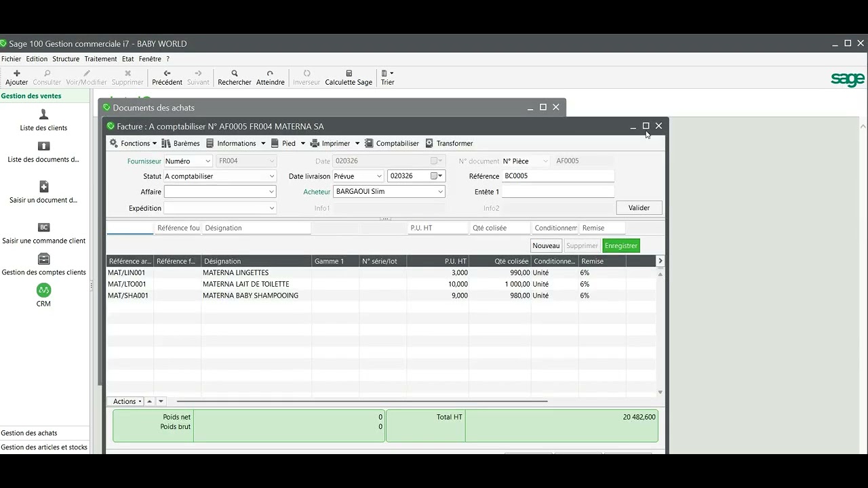868x488 pixels.
Task: Open Liste des clients
Action: click(43, 119)
